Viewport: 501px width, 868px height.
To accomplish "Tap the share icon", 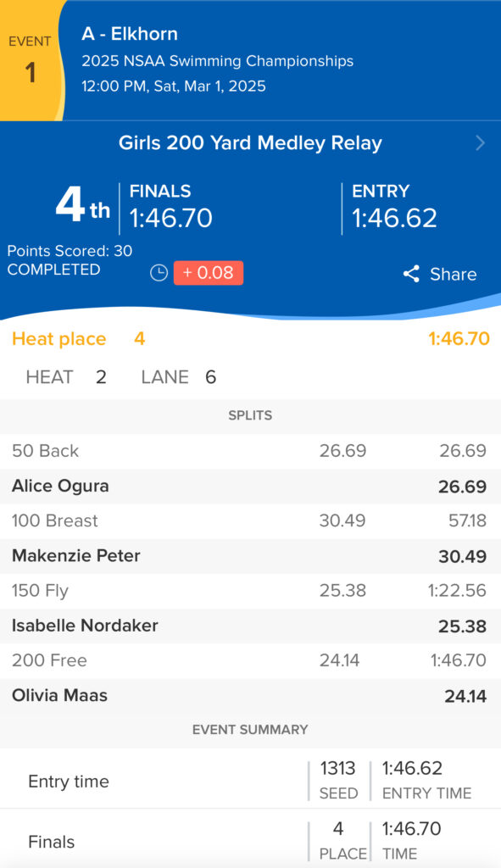I will pos(411,274).
